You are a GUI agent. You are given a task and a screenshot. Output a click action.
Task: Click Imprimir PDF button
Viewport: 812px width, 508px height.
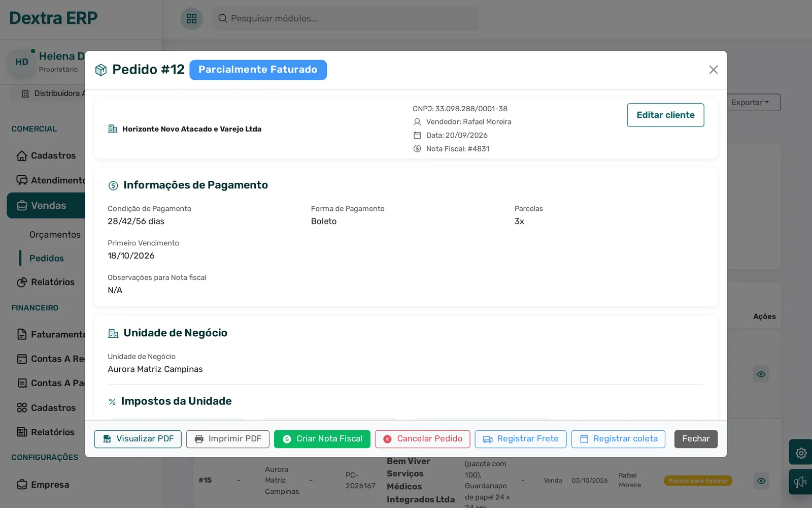pos(227,439)
